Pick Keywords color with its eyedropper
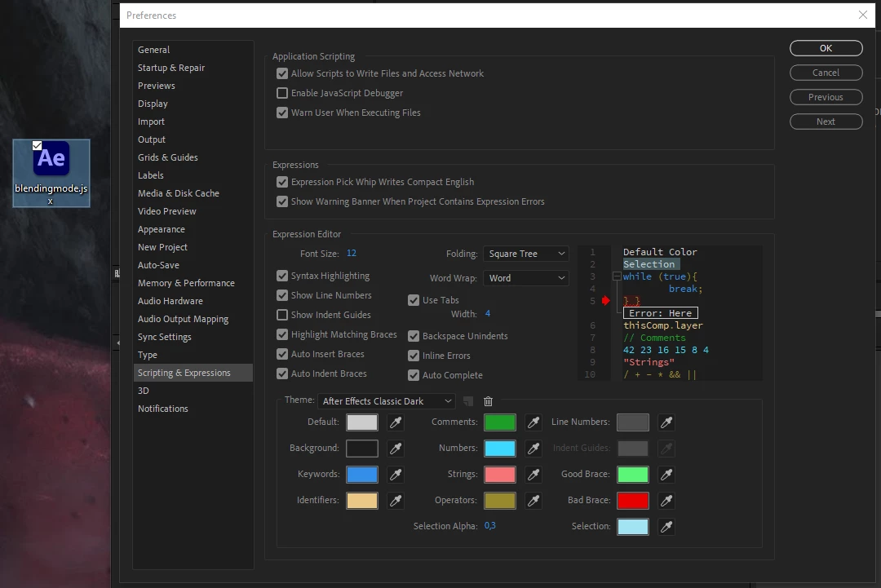 tap(396, 475)
